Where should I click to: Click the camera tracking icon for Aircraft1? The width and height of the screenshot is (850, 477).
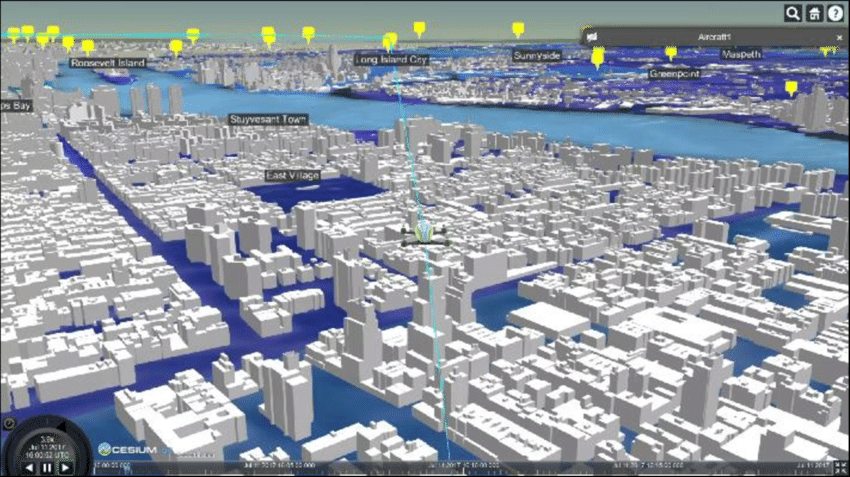click(x=594, y=36)
